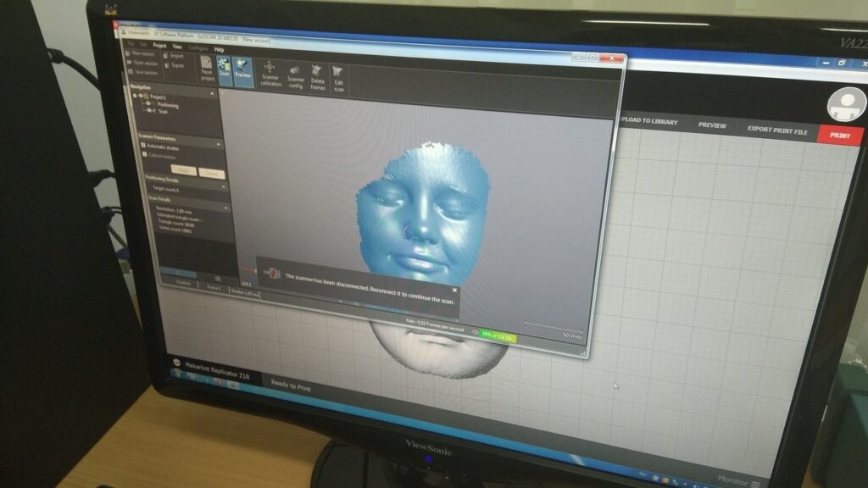The image size is (868, 488).
Task: Click the Windows Start button
Action: (x=178, y=374)
